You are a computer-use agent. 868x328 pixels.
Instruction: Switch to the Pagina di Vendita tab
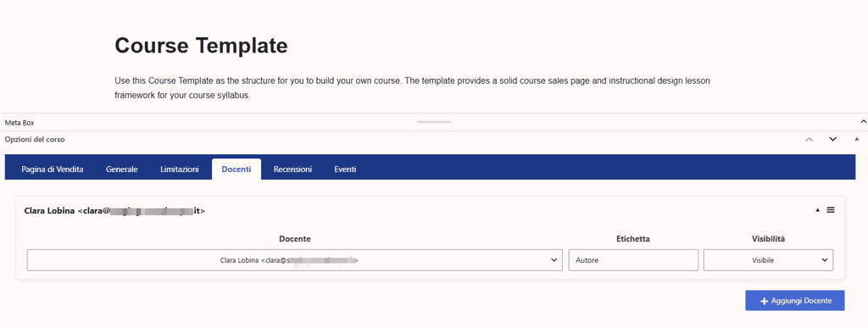click(x=53, y=170)
